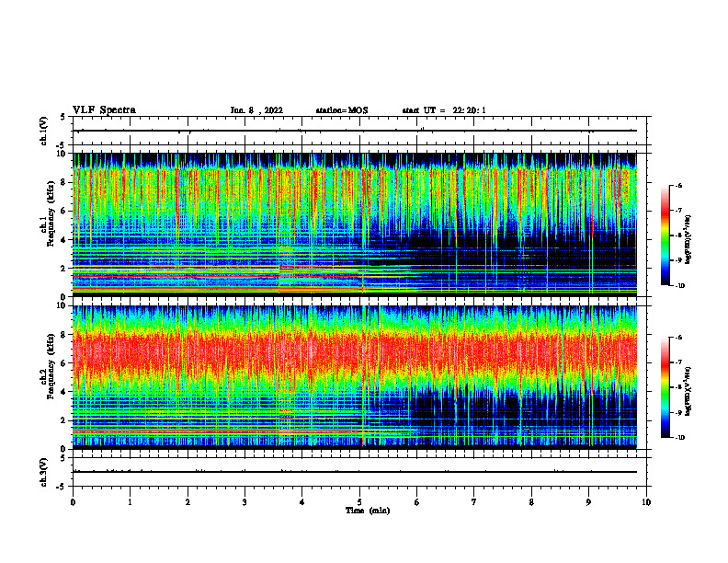Click the ch.1(V) waveform trace panel

[x=359, y=131]
